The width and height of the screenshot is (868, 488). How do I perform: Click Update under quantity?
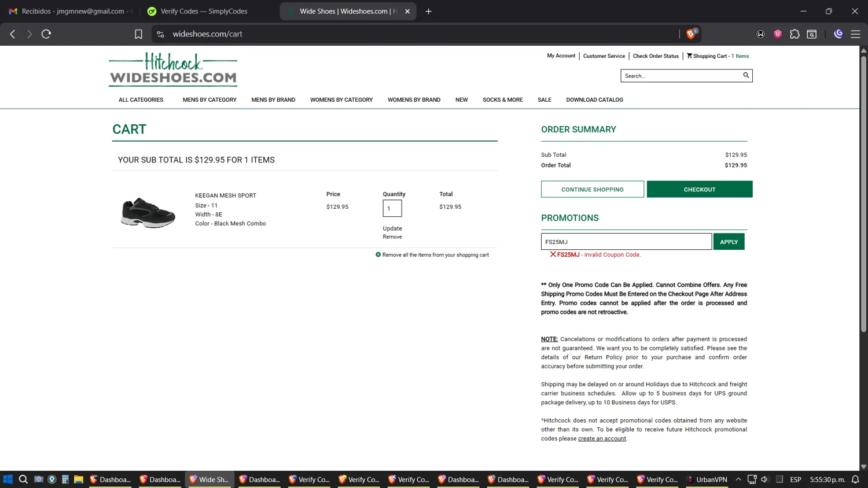click(392, 228)
